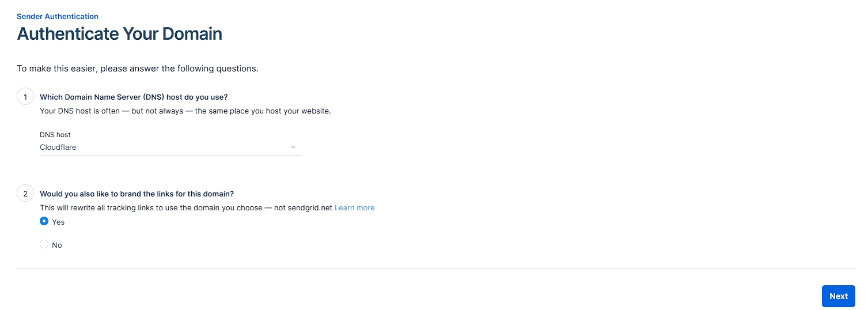Click the horizontal divider above Next
Viewport: 868px width, 310px height.
[x=435, y=268]
